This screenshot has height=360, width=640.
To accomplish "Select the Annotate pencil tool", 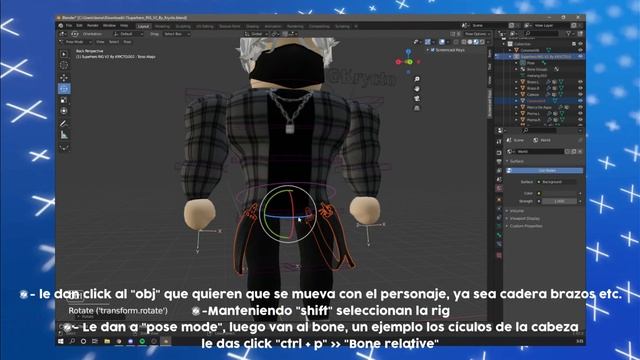I will (x=64, y=123).
